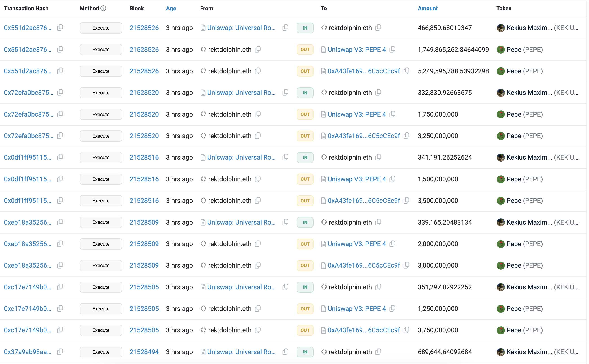Open 0xA43fe169...6C5cCEc9f address in 3,750,000,000 row

[x=364, y=330]
